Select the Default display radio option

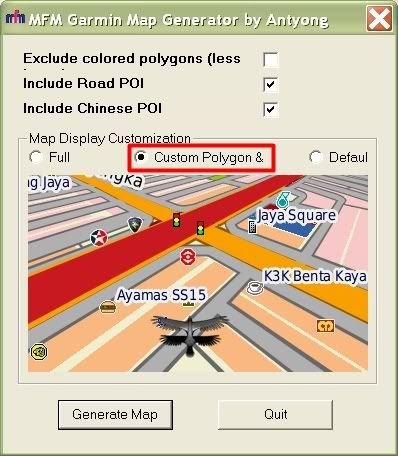[315, 157]
